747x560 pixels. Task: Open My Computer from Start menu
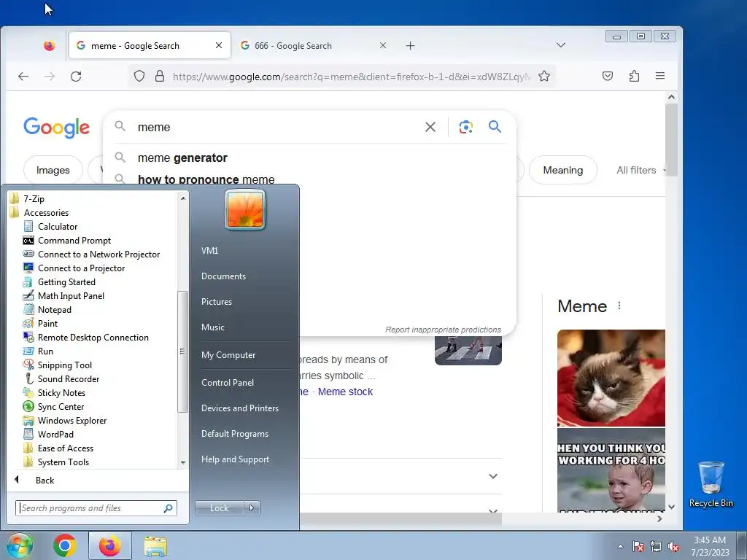coord(228,355)
